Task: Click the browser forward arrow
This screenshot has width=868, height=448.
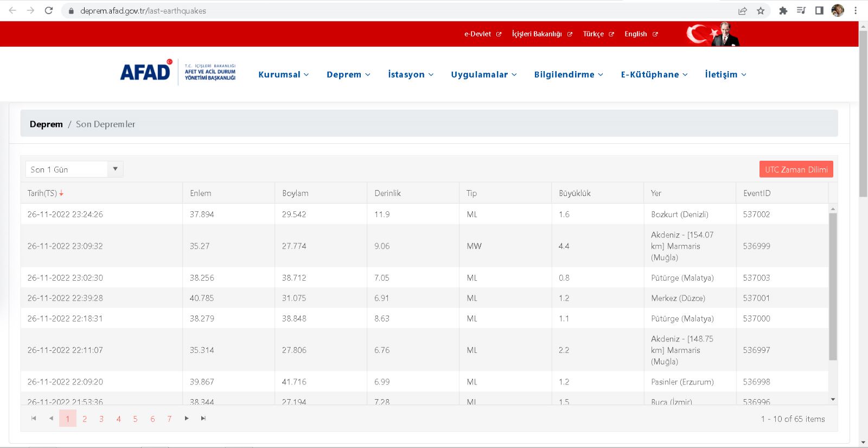Action: pyautogui.click(x=30, y=10)
